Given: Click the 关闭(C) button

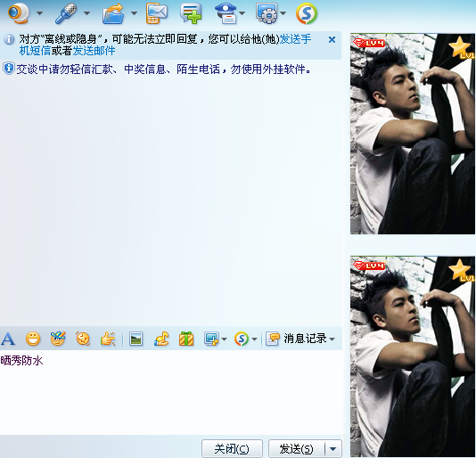Looking at the screenshot, I should 232,448.
